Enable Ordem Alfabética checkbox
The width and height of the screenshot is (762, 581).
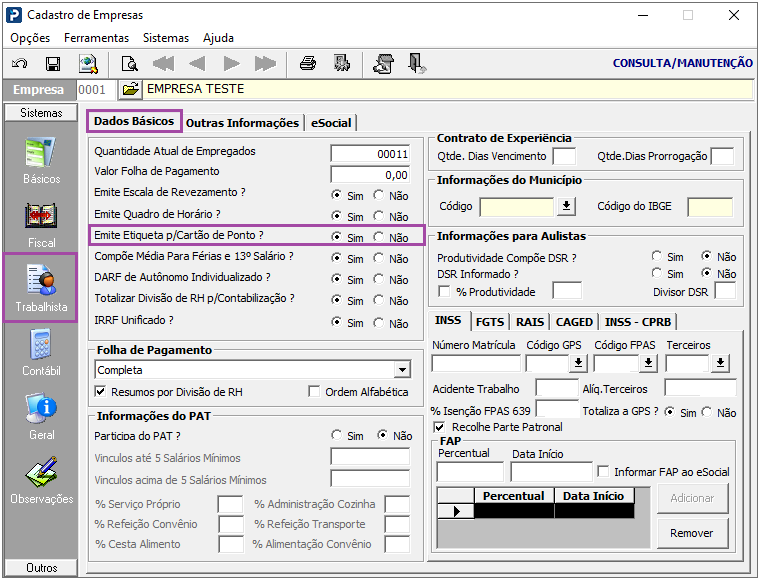(315, 392)
